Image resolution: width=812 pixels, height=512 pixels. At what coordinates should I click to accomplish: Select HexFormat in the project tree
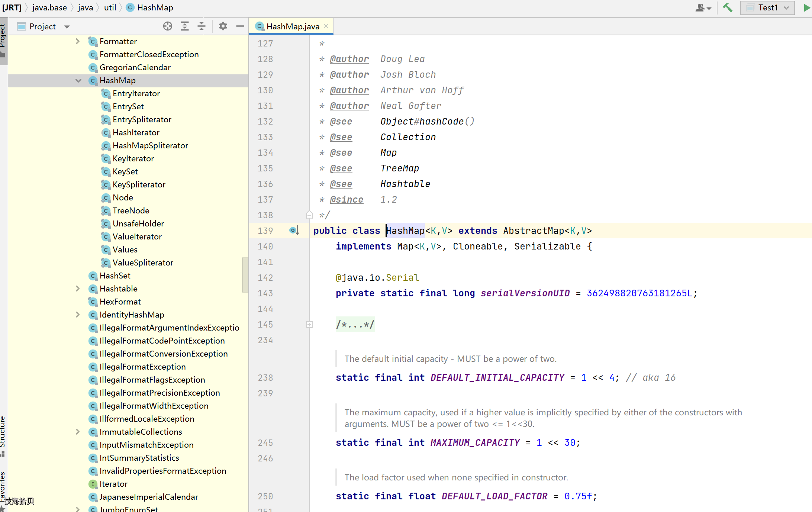tap(120, 302)
